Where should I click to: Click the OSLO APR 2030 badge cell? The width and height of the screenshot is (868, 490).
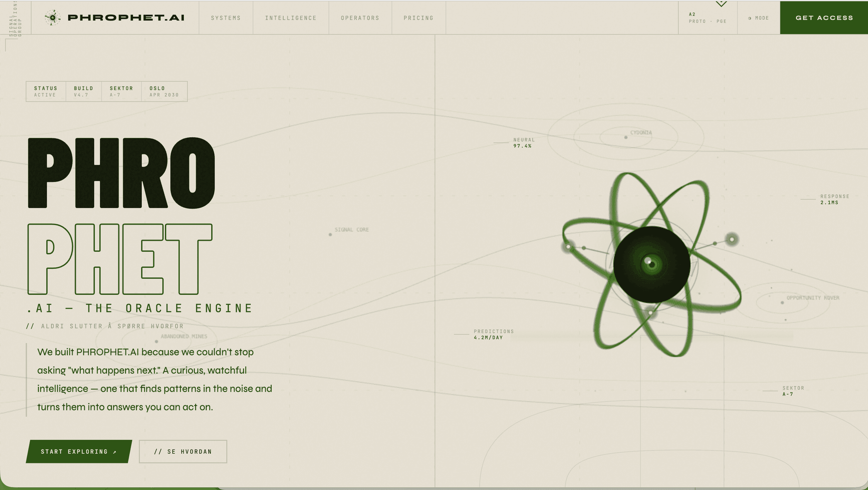(x=164, y=91)
